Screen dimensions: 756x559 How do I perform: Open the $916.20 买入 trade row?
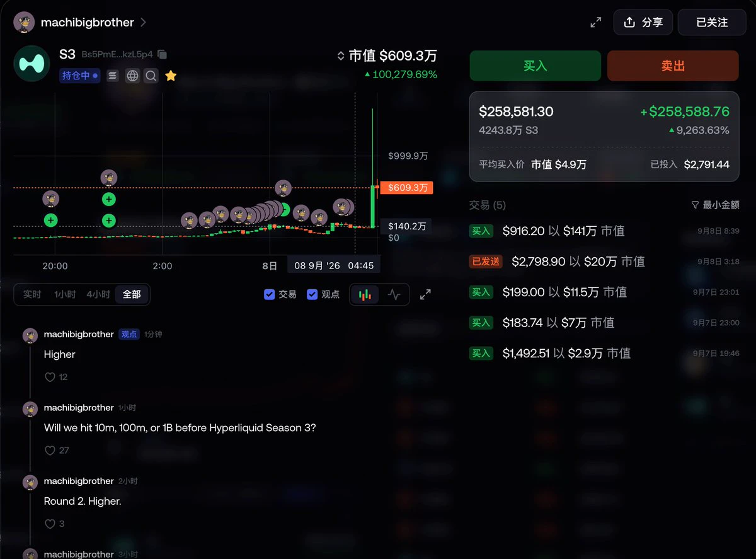point(604,231)
